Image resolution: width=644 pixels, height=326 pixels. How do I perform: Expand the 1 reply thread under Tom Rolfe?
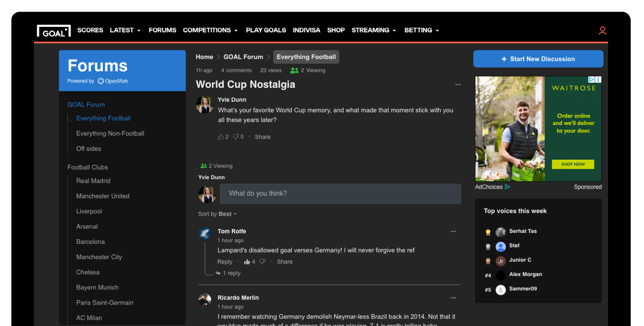tap(231, 273)
